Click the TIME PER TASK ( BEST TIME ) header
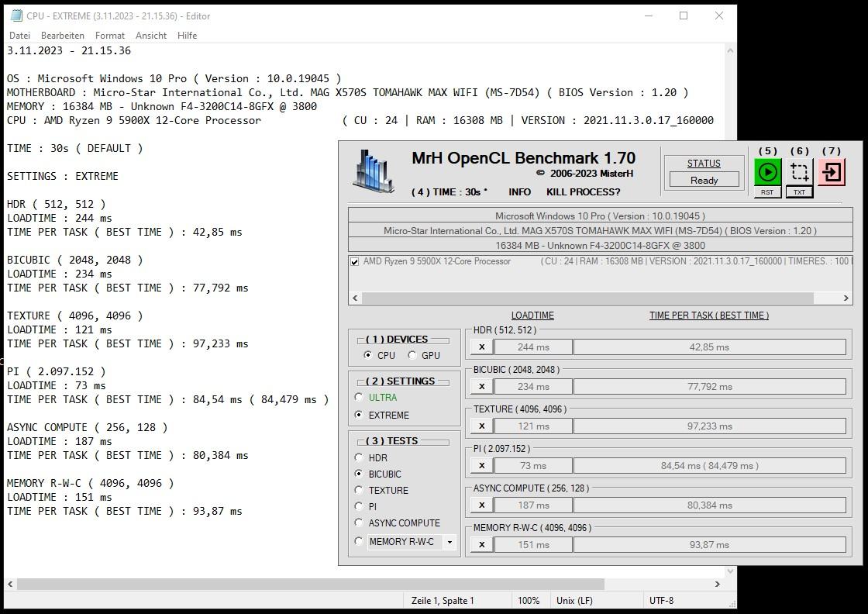Viewport: 868px width, 614px height. coord(708,315)
